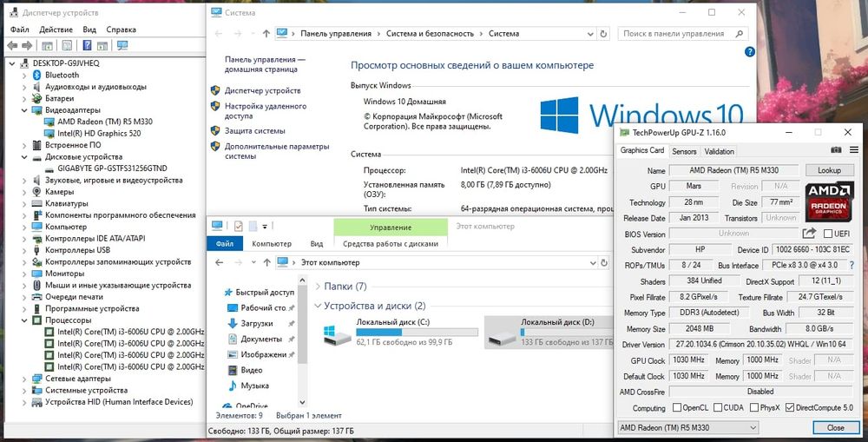Toggle the DirectCompute 5.0 checkbox
Viewport: 868px width, 442px height.
(790, 407)
